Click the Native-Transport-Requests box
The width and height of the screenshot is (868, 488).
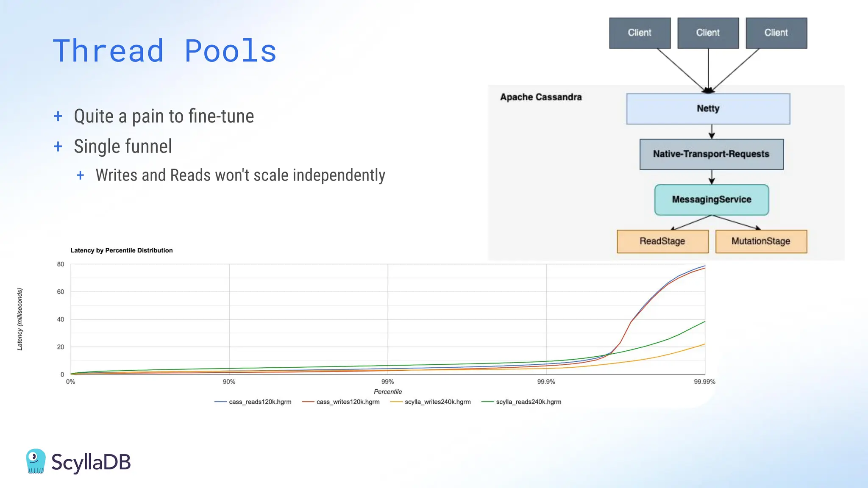pos(711,154)
